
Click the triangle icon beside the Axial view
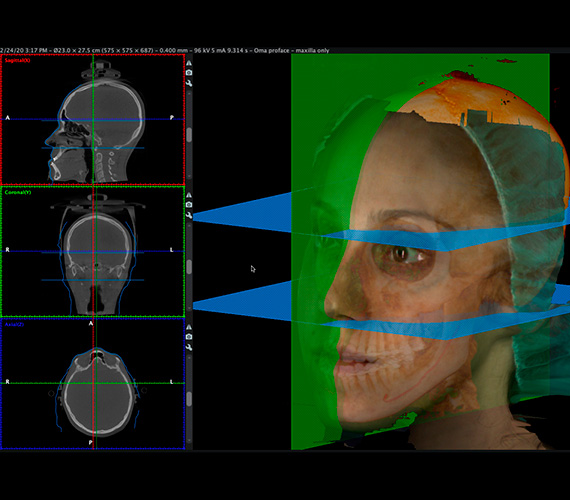pos(189,327)
